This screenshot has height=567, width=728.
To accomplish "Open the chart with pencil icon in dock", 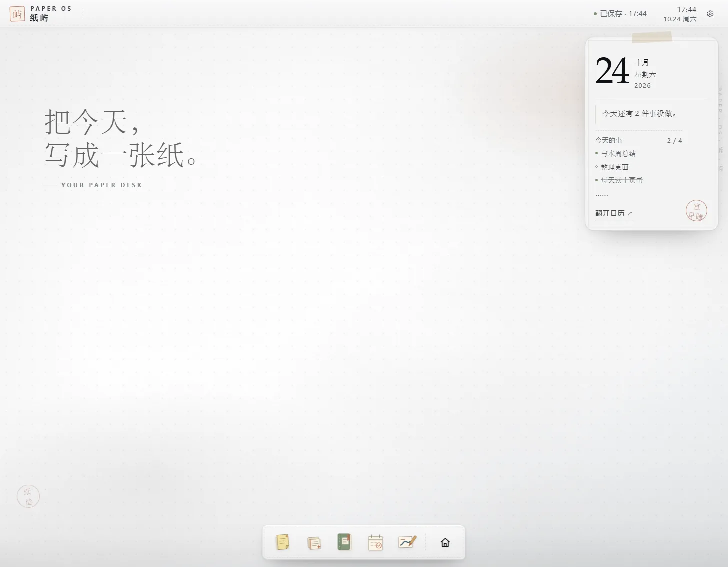I will point(407,542).
